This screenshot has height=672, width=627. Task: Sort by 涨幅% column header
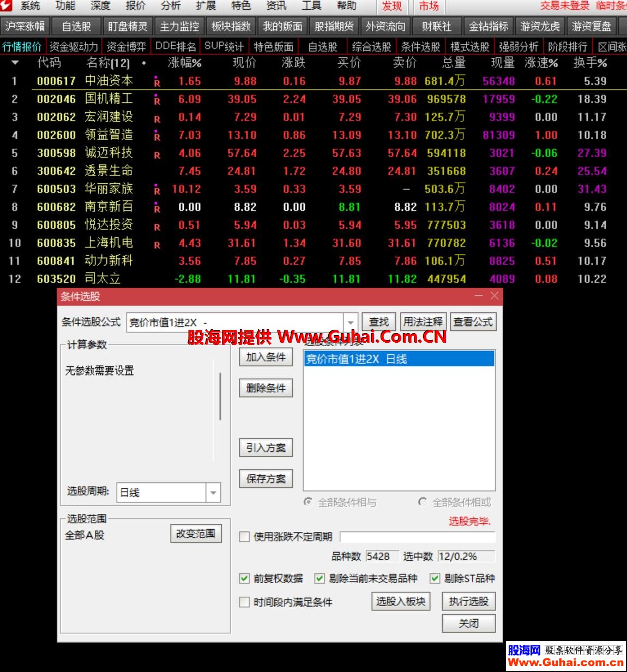(x=185, y=63)
